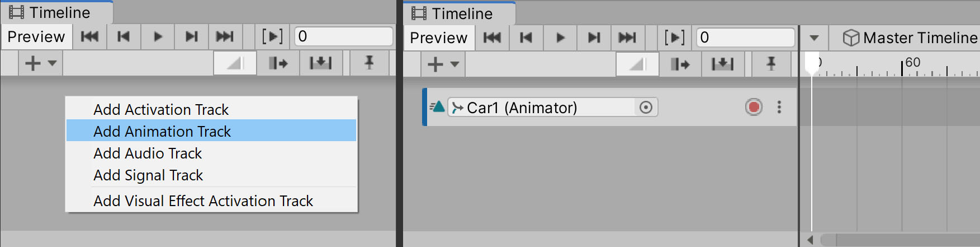The width and height of the screenshot is (980, 247).
Task: Go to next frame in right Timeline
Action: click(594, 38)
